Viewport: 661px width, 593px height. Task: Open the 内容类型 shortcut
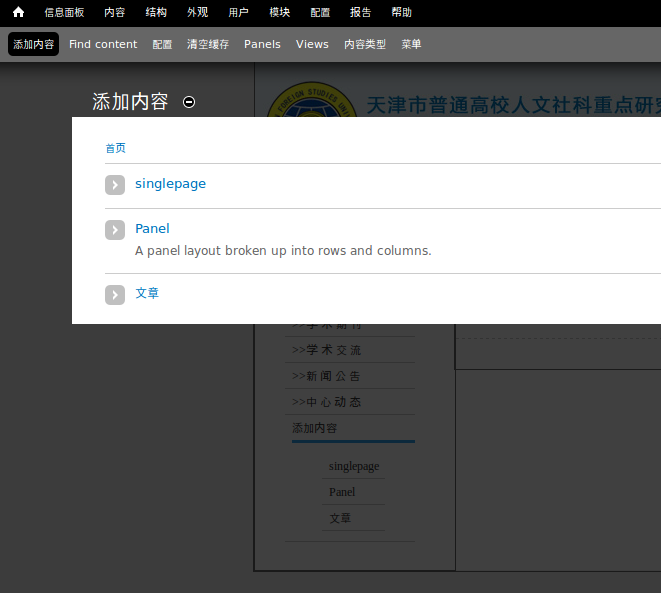[365, 44]
